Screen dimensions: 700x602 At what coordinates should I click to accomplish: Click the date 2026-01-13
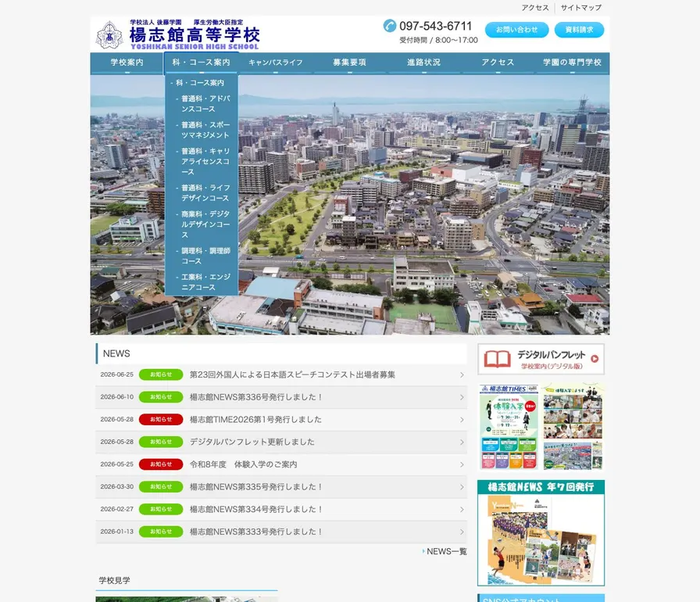[117, 532]
